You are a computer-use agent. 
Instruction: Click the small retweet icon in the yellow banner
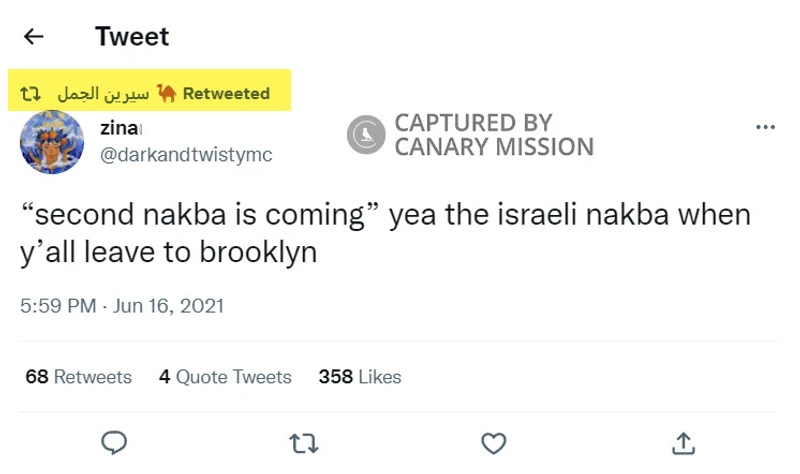[31, 94]
